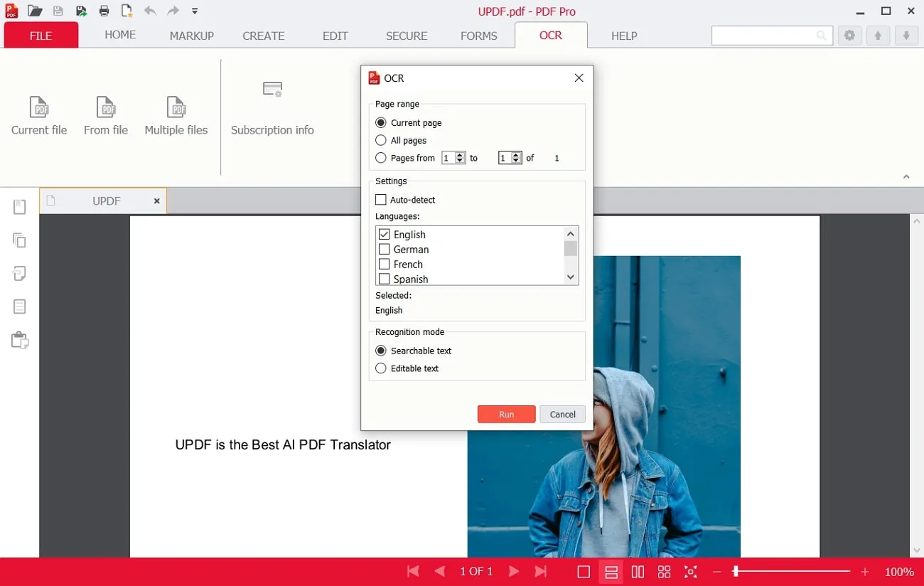Screen dimensions: 924x586
Task: Switch to the EDIT ribbon tab
Action: pos(335,36)
